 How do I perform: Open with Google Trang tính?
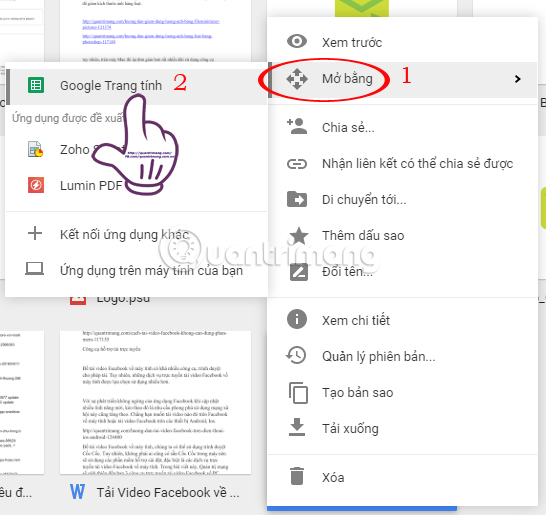(136, 86)
